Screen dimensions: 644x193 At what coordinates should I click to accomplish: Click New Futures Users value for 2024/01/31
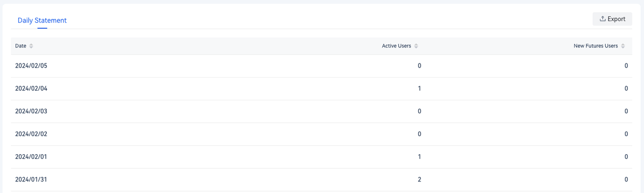[626, 179]
